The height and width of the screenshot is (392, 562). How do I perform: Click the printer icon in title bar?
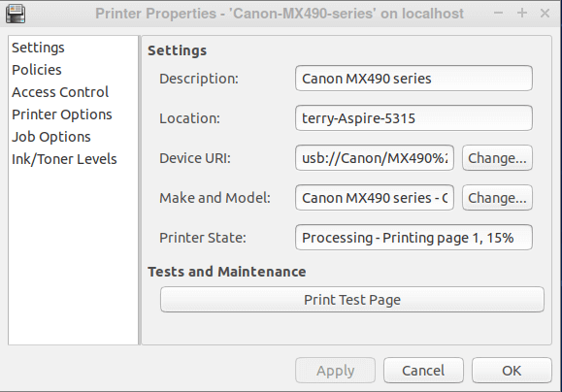point(16,14)
